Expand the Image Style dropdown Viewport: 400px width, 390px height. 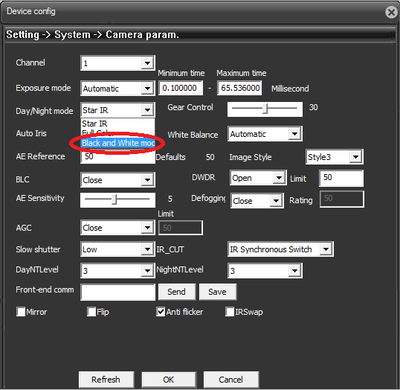[335, 157]
